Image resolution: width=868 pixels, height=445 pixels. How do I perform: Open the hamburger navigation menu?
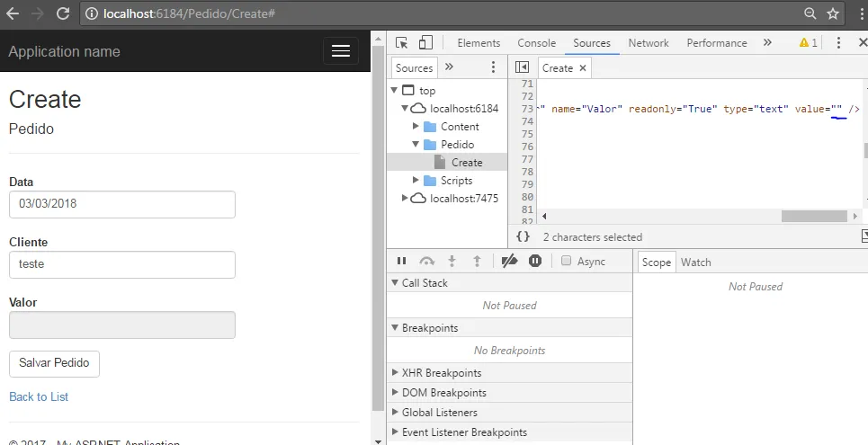tap(340, 51)
